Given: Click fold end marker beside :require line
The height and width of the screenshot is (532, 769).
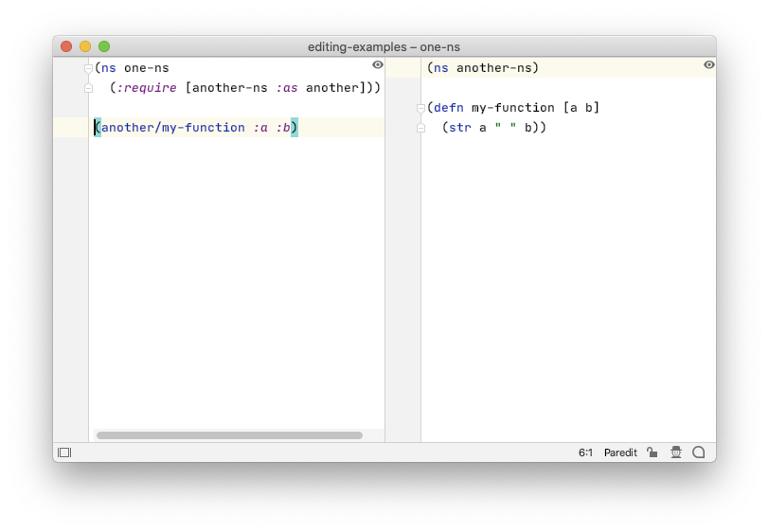Looking at the screenshot, I should coord(89,88).
